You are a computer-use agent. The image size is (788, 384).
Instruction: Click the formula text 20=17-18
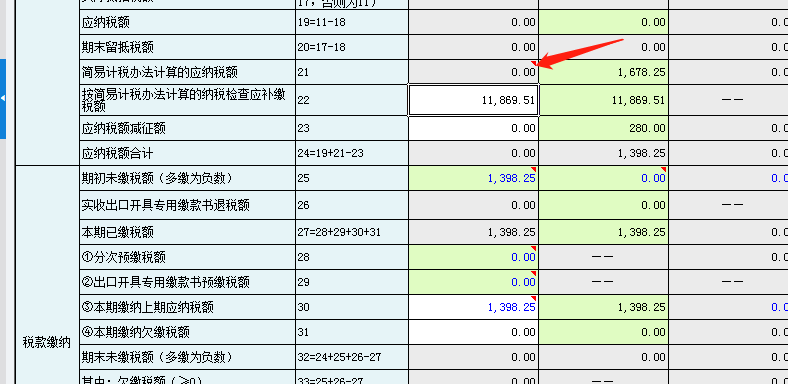pyautogui.click(x=321, y=48)
